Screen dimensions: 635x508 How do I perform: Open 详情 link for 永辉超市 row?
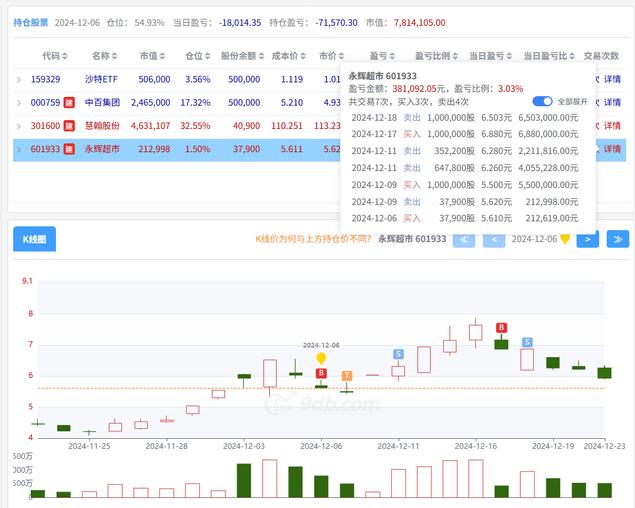[612, 149]
